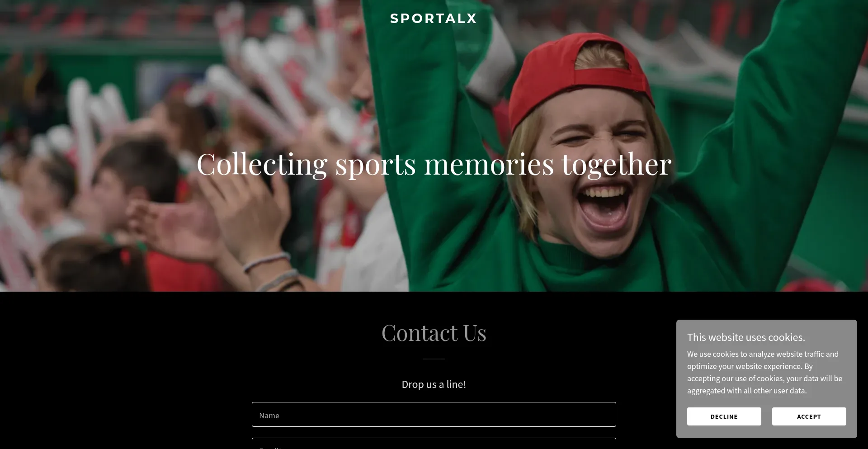Screen dimensions: 868x449
Task: Click the cookie description paragraph
Action: (x=765, y=372)
